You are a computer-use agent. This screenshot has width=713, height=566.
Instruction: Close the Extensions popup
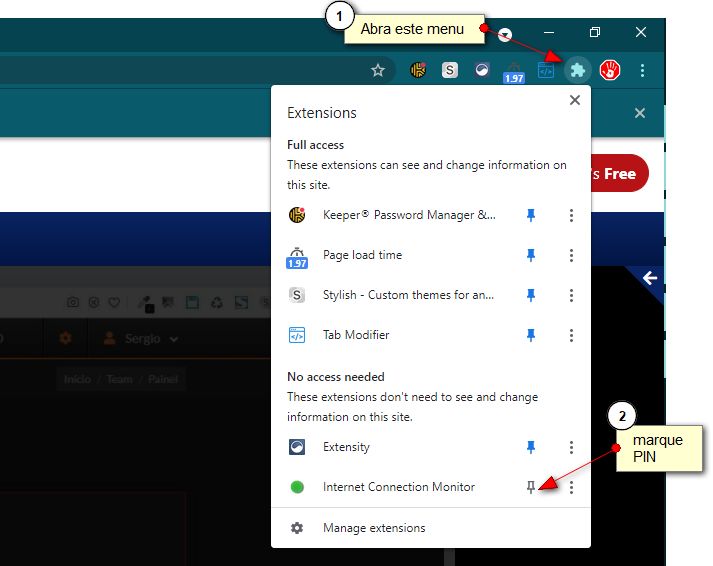click(x=575, y=100)
